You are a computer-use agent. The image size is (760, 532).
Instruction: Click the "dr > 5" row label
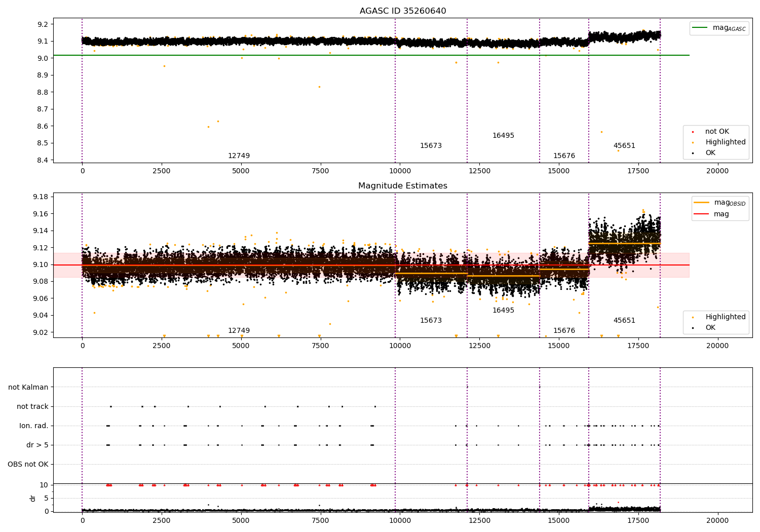point(37,445)
